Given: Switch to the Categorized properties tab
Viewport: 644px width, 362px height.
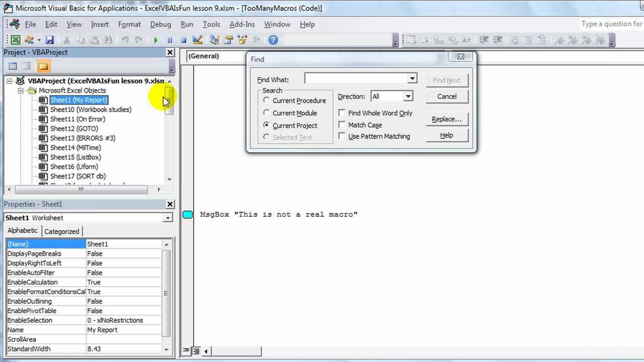Looking at the screenshot, I should pyautogui.click(x=61, y=231).
